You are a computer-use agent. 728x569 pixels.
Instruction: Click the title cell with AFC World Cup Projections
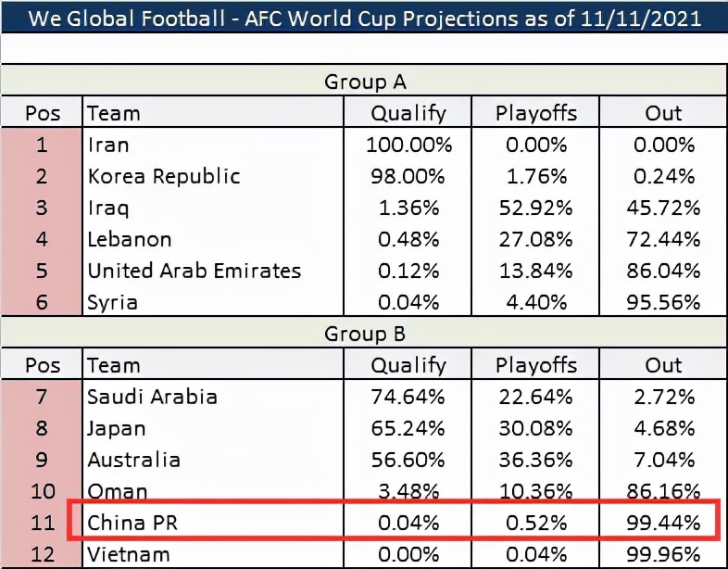365,18
